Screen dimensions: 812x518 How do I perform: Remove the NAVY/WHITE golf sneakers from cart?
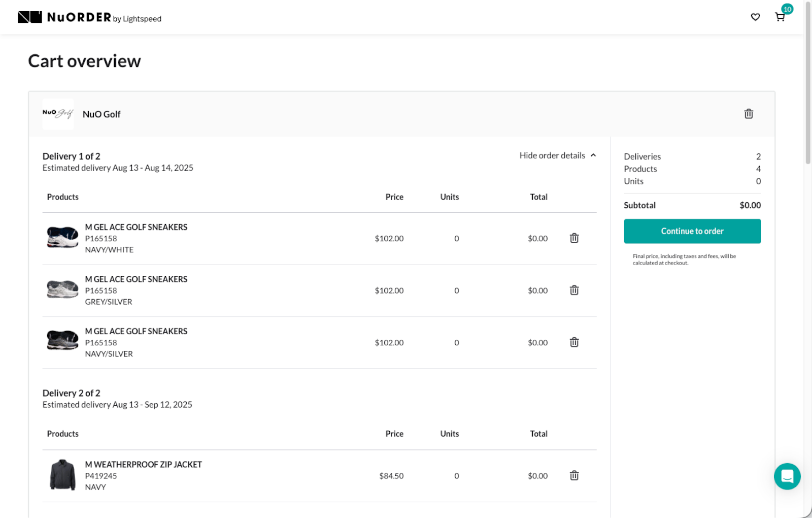pos(573,238)
